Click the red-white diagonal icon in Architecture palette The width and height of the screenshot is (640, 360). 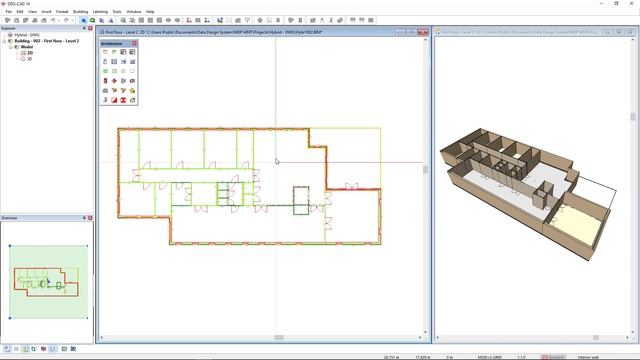point(114,100)
